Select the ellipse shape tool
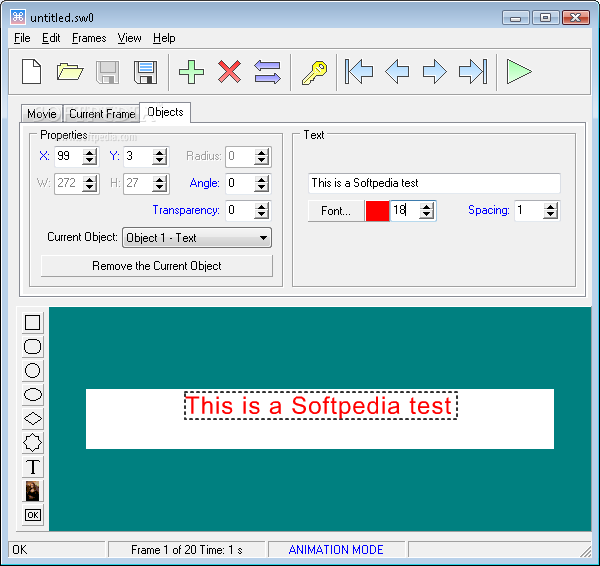This screenshot has height=566, width=600. pos(33,395)
